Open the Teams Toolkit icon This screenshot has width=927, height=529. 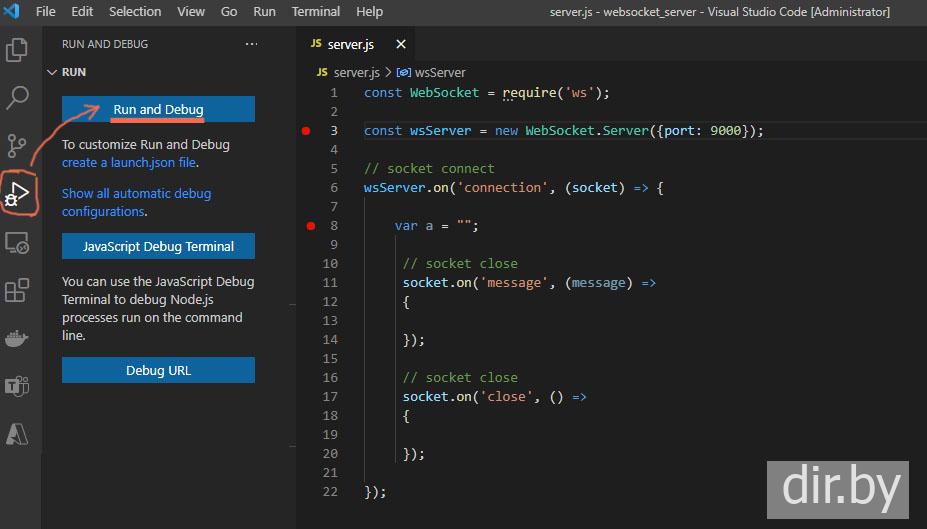pos(17,387)
